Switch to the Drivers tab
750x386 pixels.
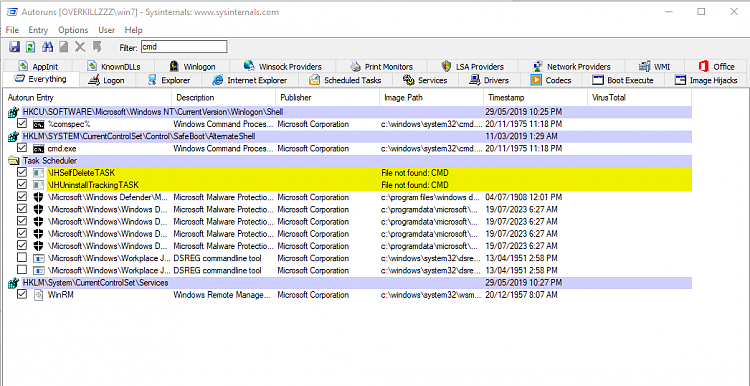click(x=489, y=80)
